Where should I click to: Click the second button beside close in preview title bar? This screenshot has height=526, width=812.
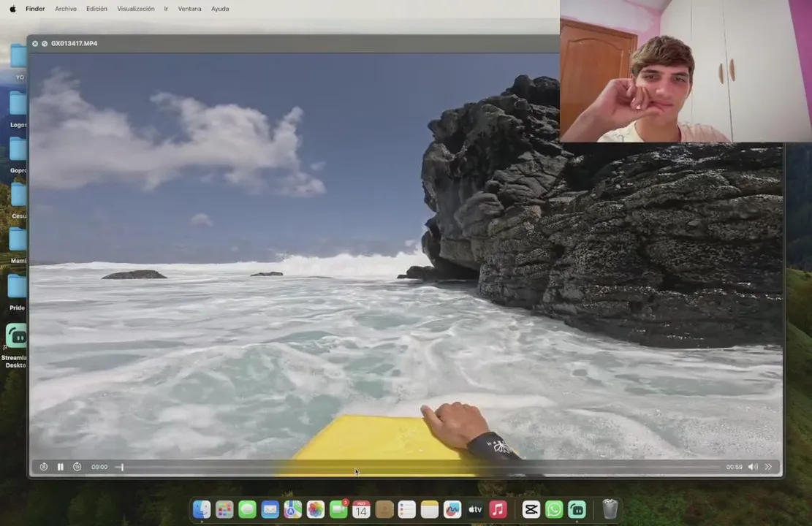pos(45,44)
